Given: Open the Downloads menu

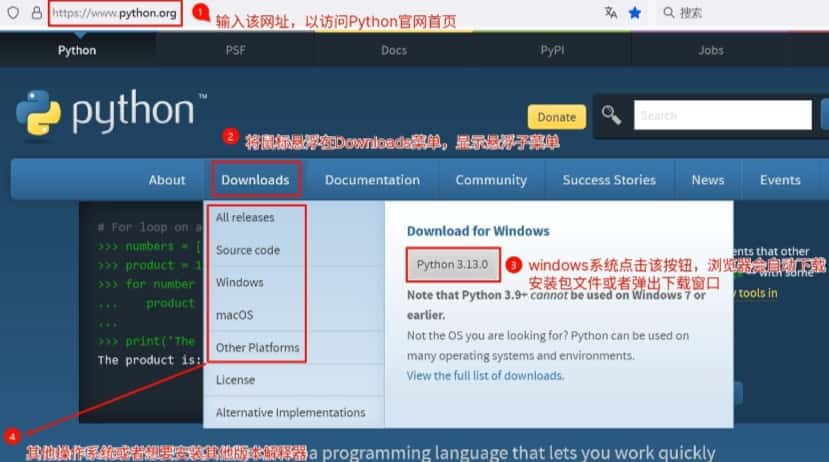Looking at the screenshot, I should [255, 180].
